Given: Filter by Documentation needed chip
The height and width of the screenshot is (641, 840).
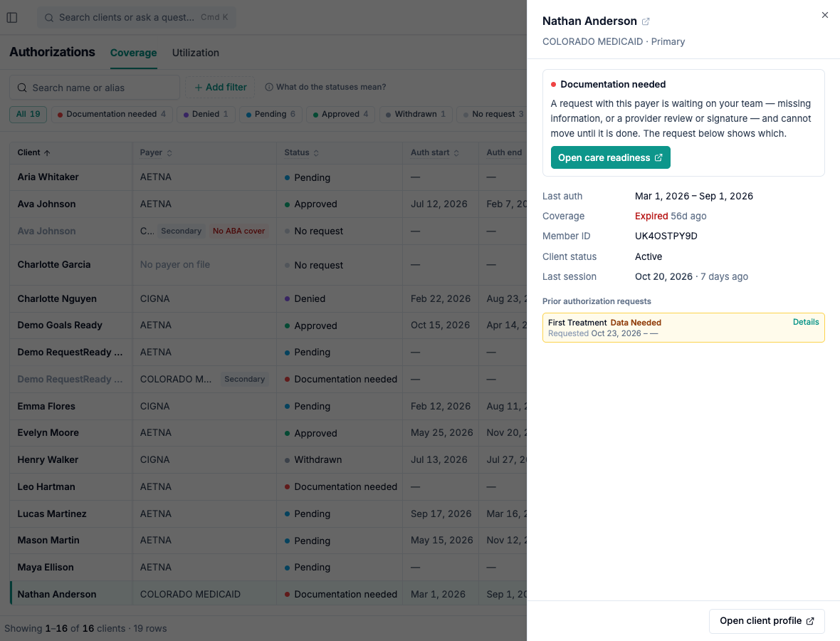Looking at the screenshot, I should [x=112, y=114].
